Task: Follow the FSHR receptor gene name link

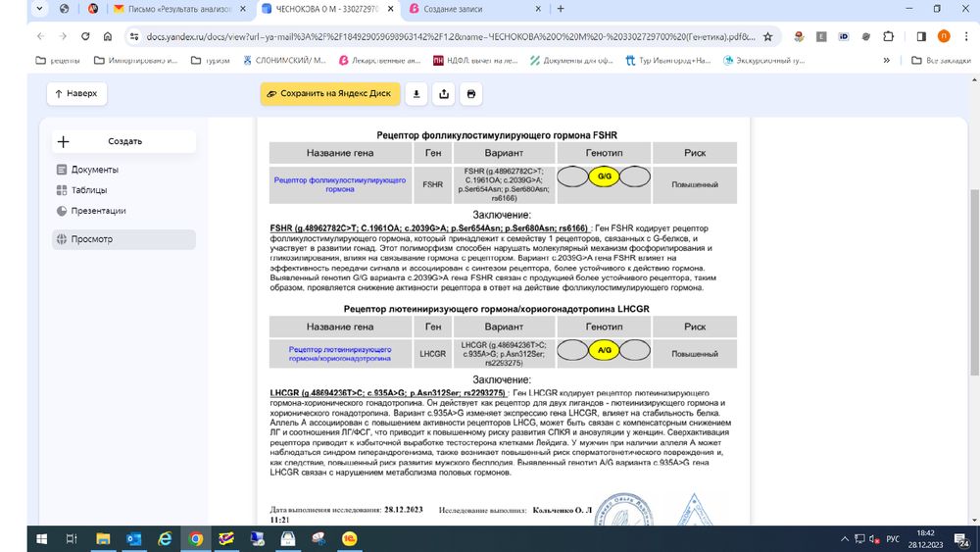Action: (340, 184)
